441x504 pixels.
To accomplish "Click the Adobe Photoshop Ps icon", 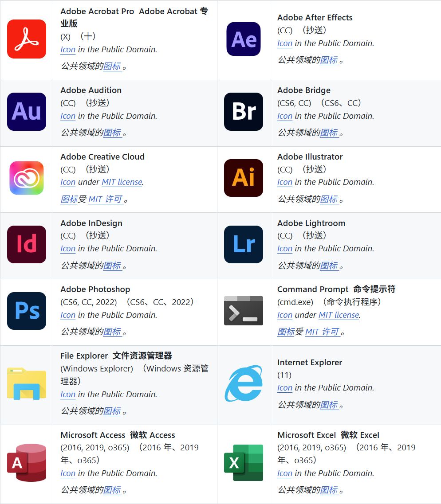I will pos(27,311).
